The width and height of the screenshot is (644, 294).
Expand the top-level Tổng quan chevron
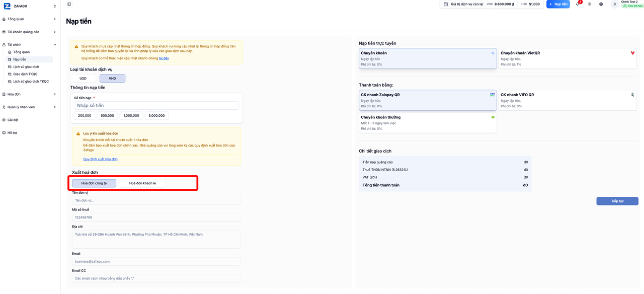55,19
